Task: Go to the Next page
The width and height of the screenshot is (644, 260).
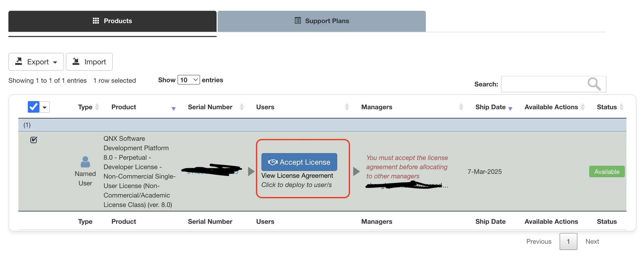Action: (x=592, y=241)
